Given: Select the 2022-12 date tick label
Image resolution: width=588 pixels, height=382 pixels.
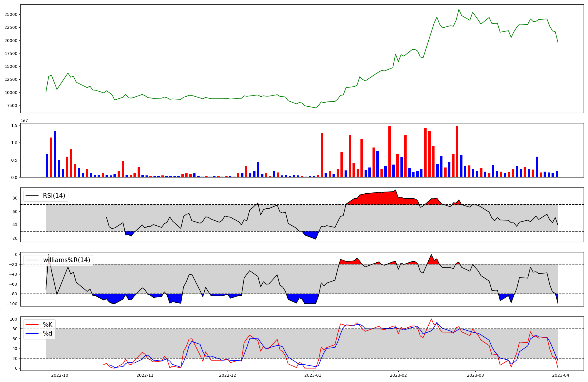Looking at the screenshot, I should 228,375.
